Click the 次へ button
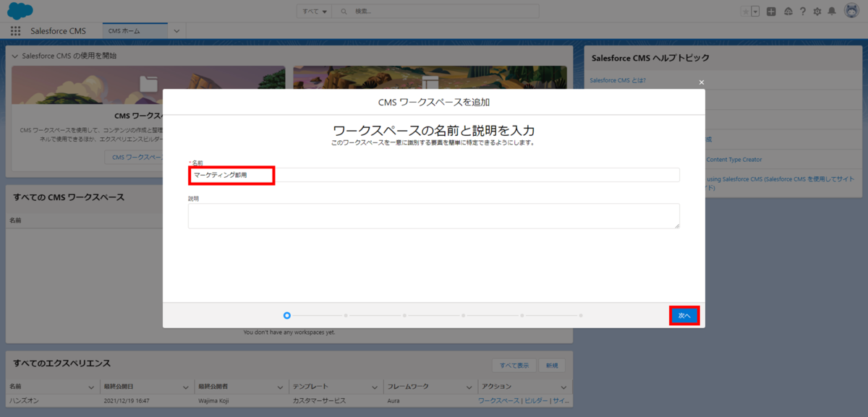Screen dimensions: 868x417 (x=684, y=316)
